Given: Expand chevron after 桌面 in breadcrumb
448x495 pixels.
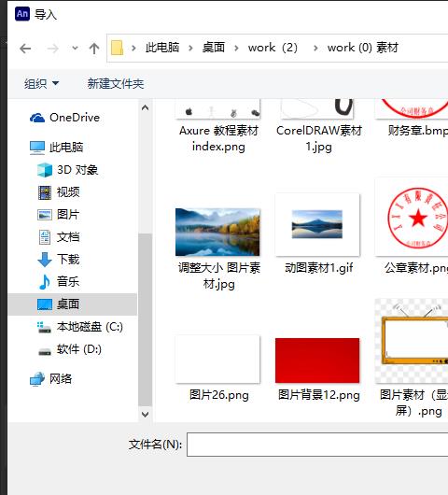Looking at the screenshot, I should (x=236, y=48).
